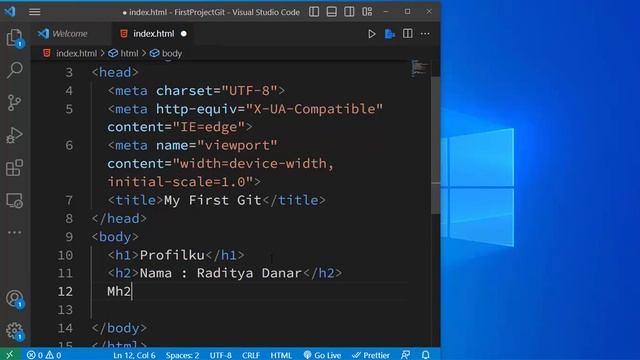The image size is (640, 360).
Task: Close index.html tab via unsaved dot
Action: pyautogui.click(x=184, y=34)
